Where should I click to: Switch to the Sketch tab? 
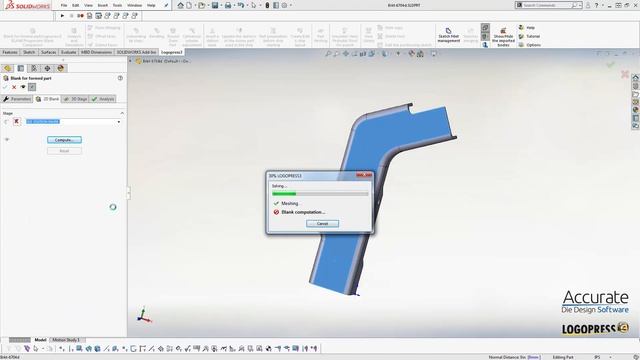click(x=29, y=52)
